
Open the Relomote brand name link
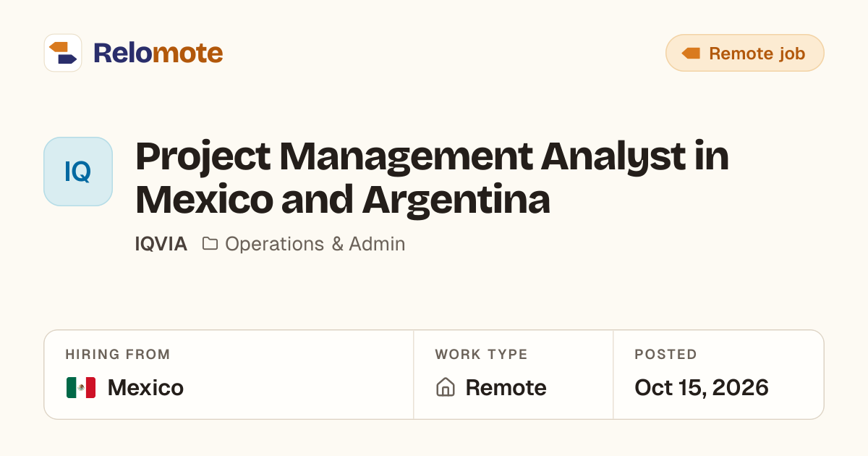[158, 53]
